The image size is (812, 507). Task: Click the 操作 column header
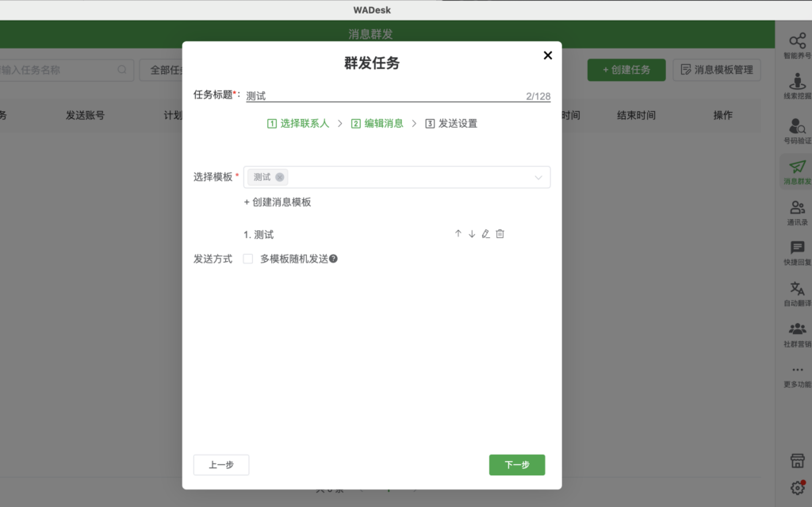point(723,116)
